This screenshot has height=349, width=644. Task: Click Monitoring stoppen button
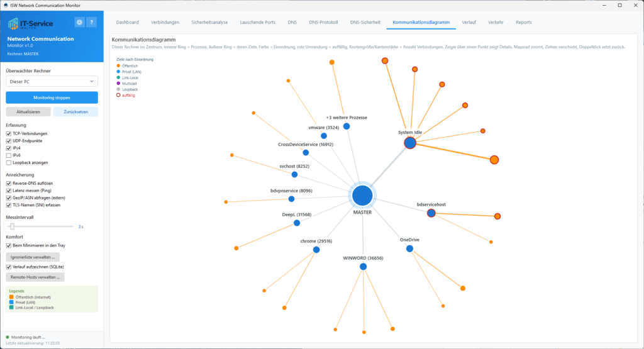[x=52, y=97]
